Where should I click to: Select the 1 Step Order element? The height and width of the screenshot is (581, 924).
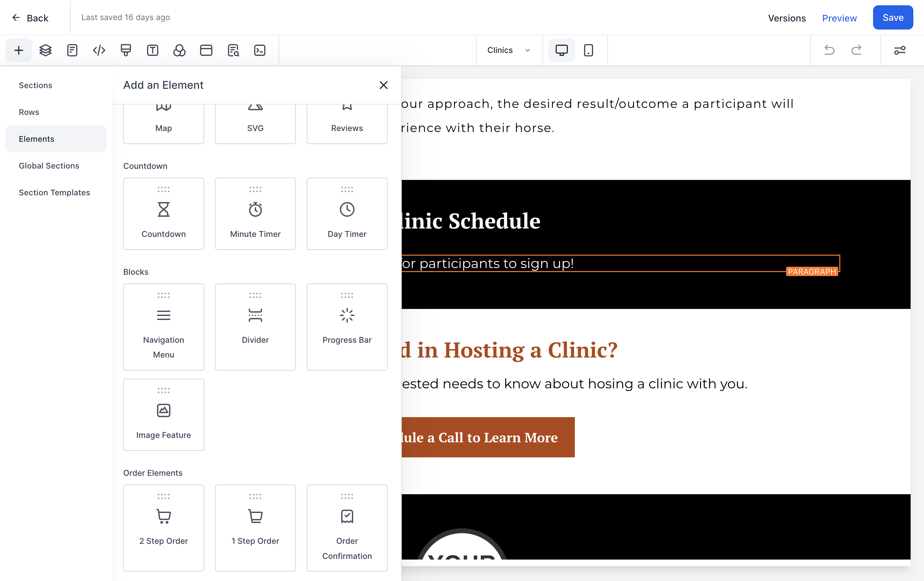[x=255, y=528]
